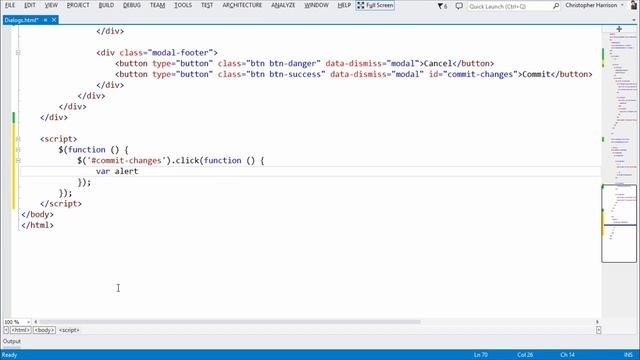Collapse the modal-footer div outline region
The image size is (640, 360).
coord(18,53)
